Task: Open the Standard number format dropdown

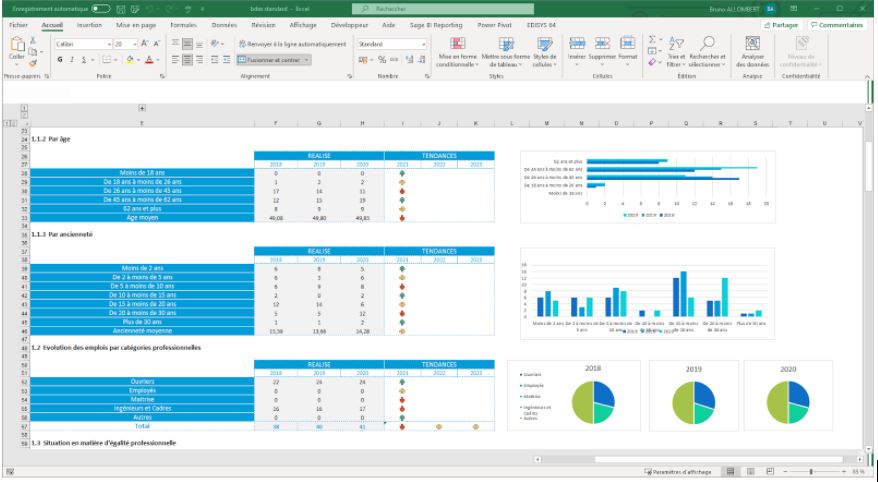Action: (x=423, y=44)
